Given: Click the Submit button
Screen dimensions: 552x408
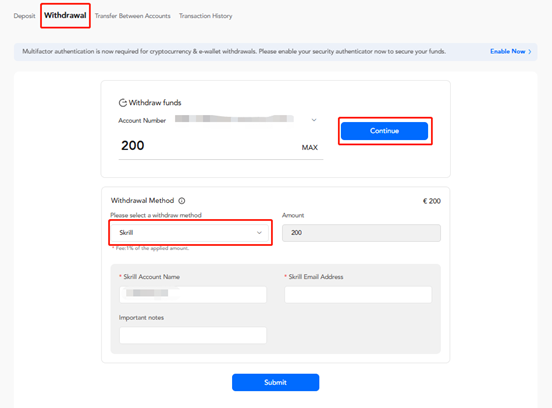Looking at the screenshot, I should click(x=275, y=382).
